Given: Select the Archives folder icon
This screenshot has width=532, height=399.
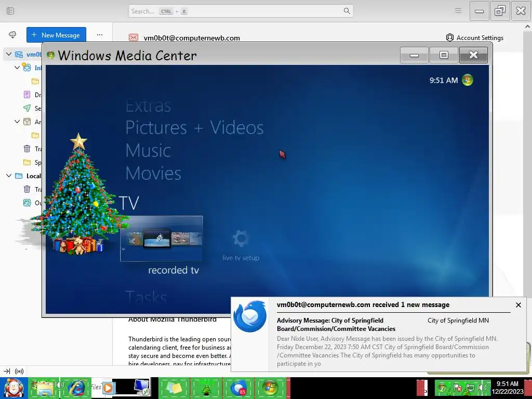Looking at the screenshot, I should [27, 122].
